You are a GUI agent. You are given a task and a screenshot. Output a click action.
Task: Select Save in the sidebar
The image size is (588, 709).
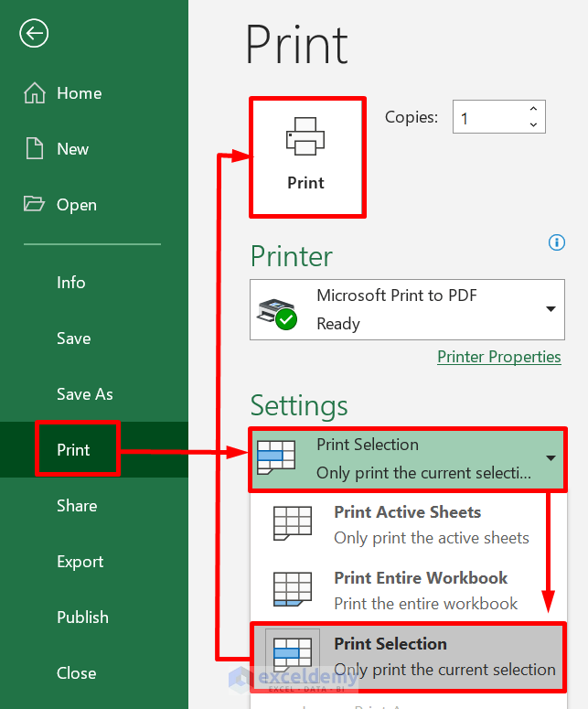point(74,338)
